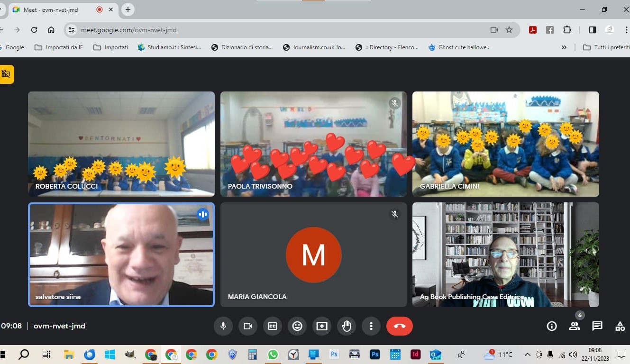Select salvatore siina's video tile

coord(121,255)
